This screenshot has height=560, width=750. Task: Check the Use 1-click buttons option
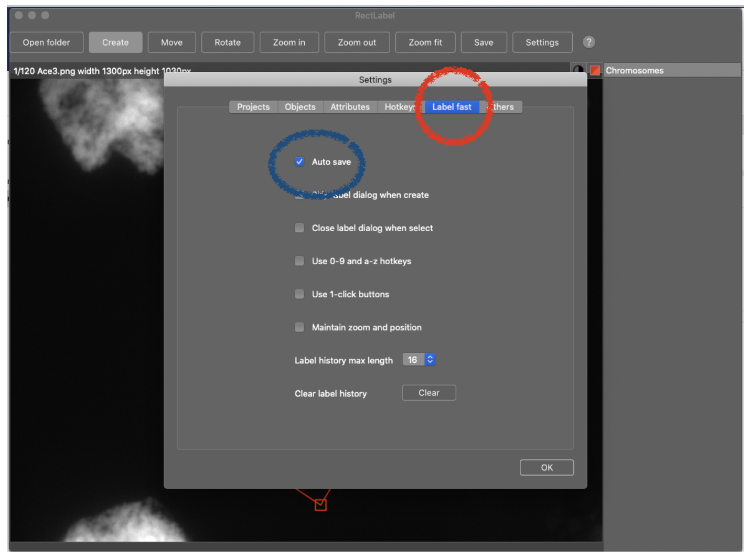coord(299,294)
